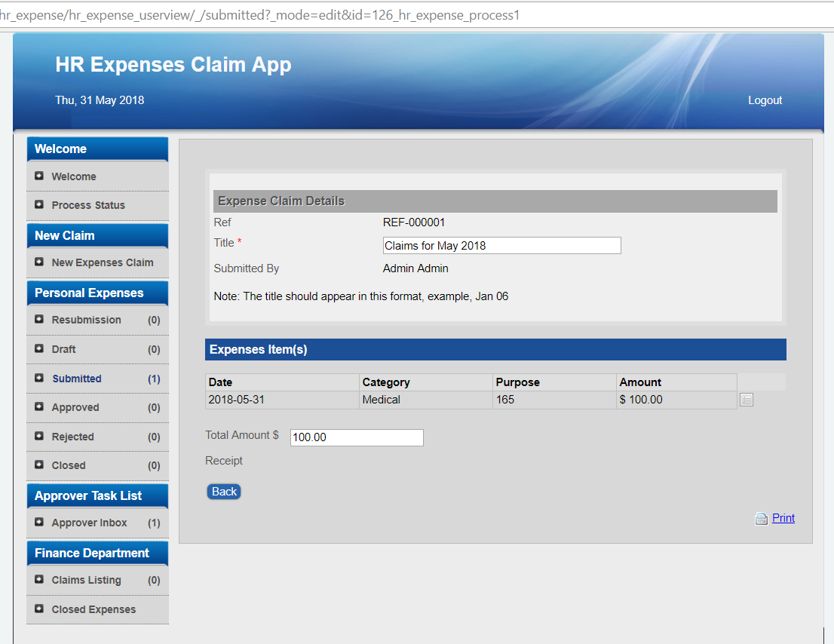
Task: Click the row detail icon beside $ 100.00
Action: tap(746, 400)
